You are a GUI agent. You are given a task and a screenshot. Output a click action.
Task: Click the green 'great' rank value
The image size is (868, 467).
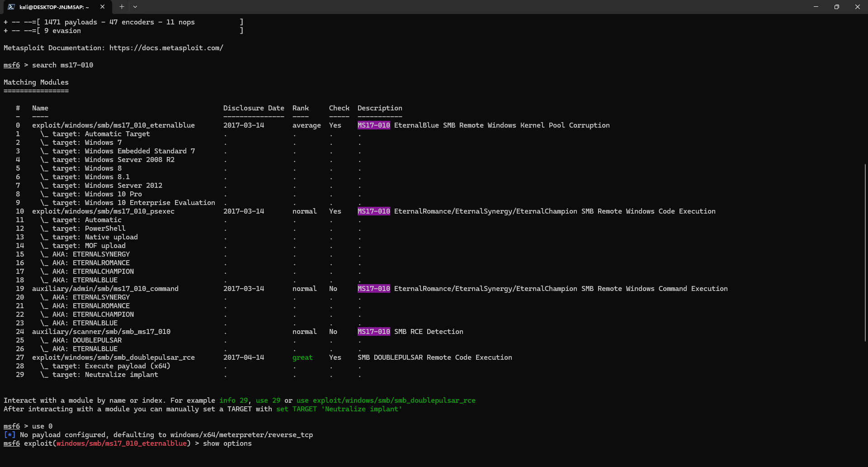click(302, 357)
